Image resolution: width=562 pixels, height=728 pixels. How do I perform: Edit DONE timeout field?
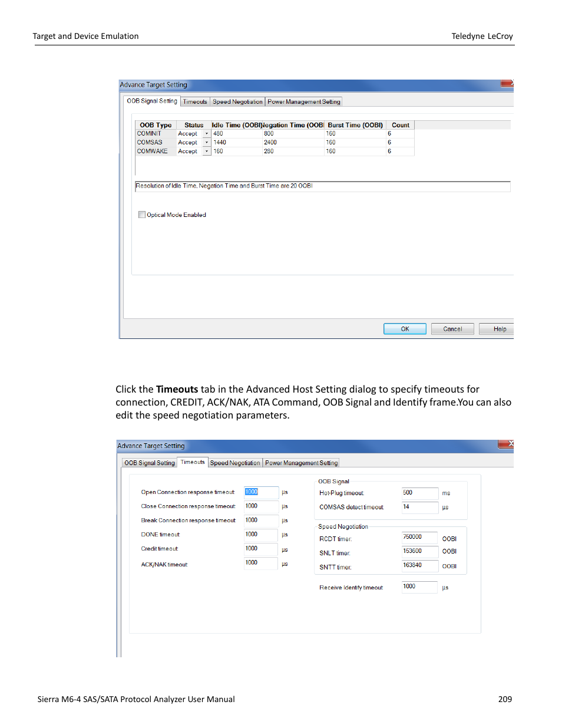point(261,535)
